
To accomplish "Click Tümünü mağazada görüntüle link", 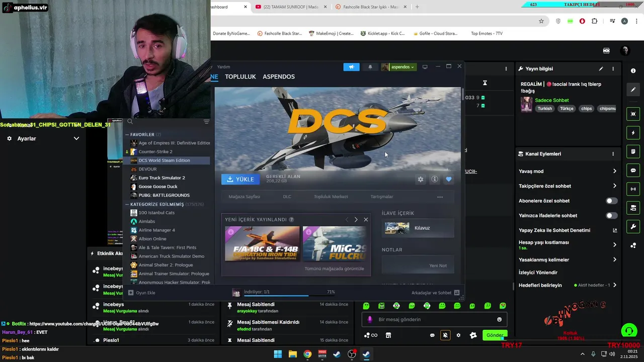I will [x=334, y=268].
